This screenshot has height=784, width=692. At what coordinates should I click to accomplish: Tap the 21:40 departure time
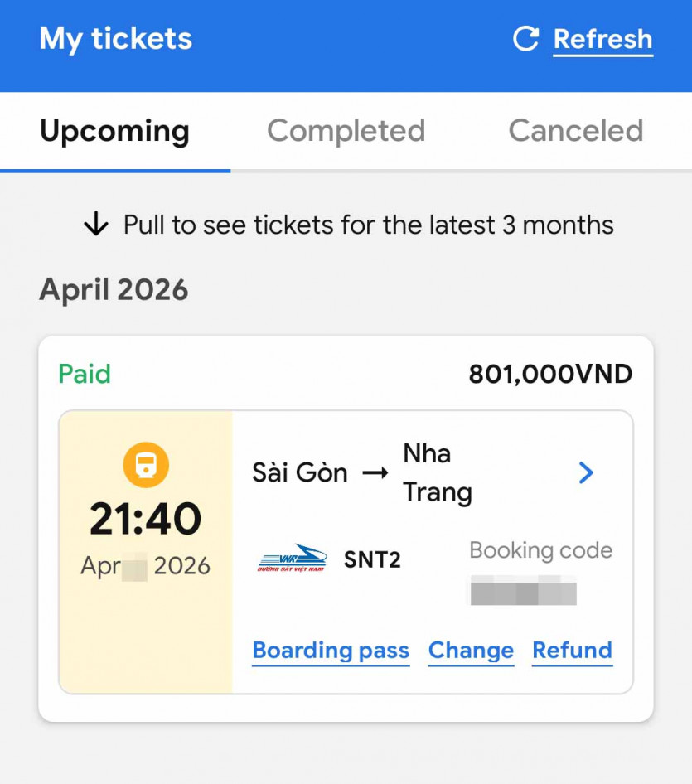coord(146,520)
